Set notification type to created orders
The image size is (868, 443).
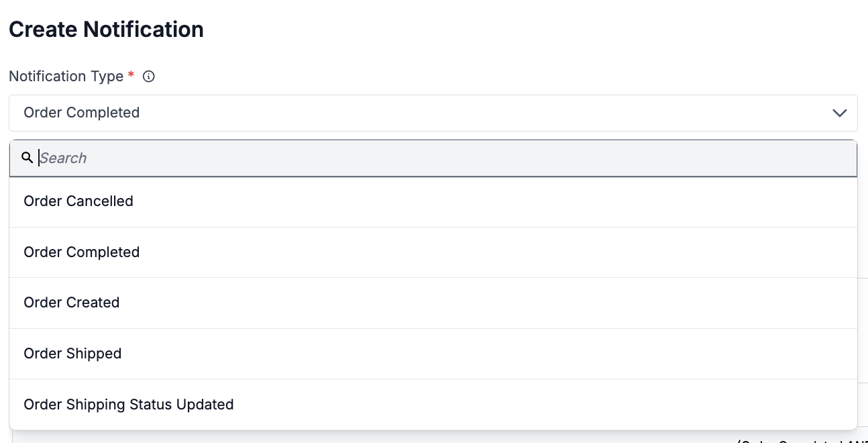[72, 303]
